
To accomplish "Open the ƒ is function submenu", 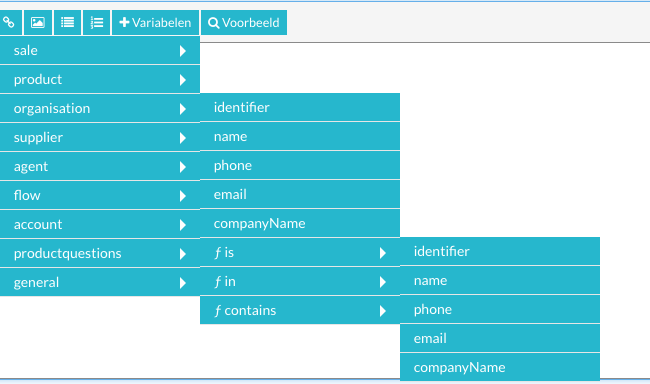I will [x=300, y=253].
